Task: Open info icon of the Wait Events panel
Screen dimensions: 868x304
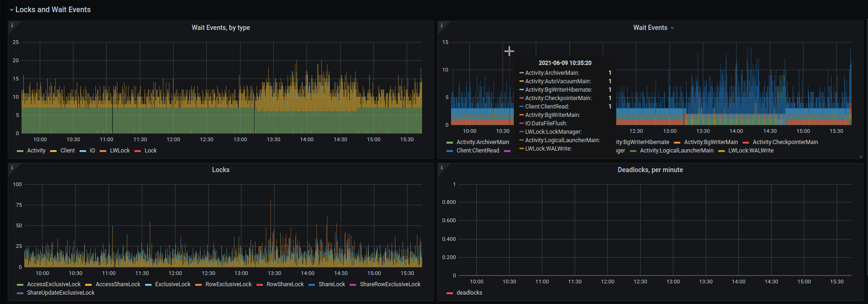Action: [x=441, y=25]
